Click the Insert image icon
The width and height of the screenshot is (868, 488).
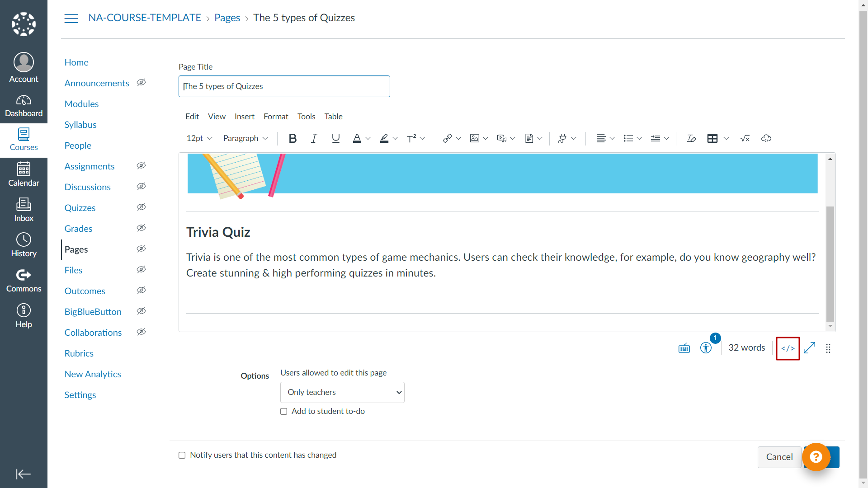click(x=475, y=138)
